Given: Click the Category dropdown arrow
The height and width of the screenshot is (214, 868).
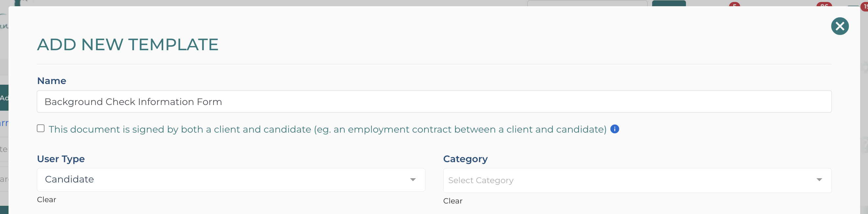Looking at the screenshot, I should click(x=819, y=180).
